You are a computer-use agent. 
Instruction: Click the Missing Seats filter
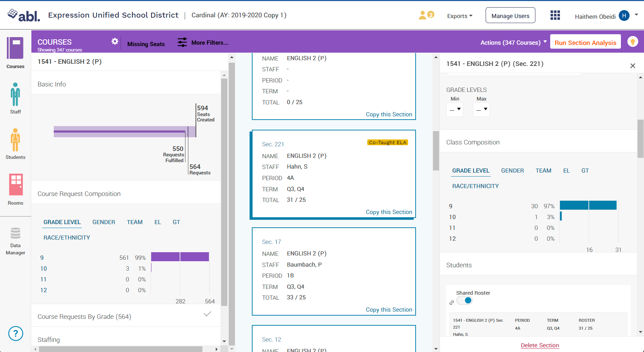[x=146, y=44]
